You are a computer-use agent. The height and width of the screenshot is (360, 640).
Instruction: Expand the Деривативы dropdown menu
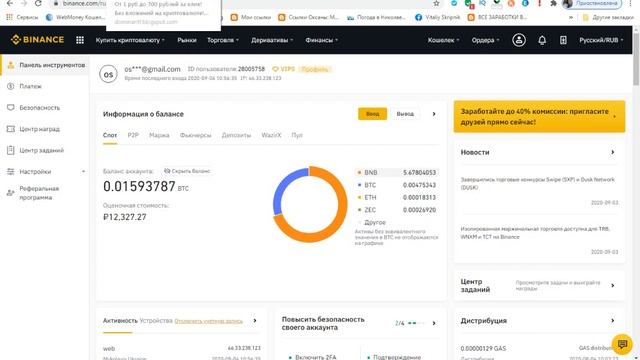point(272,40)
